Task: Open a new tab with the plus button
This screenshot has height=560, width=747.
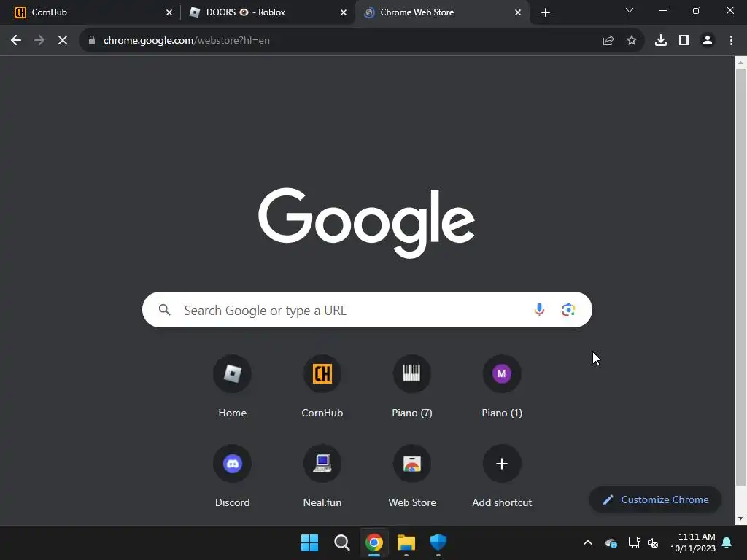Action: pos(546,12)
